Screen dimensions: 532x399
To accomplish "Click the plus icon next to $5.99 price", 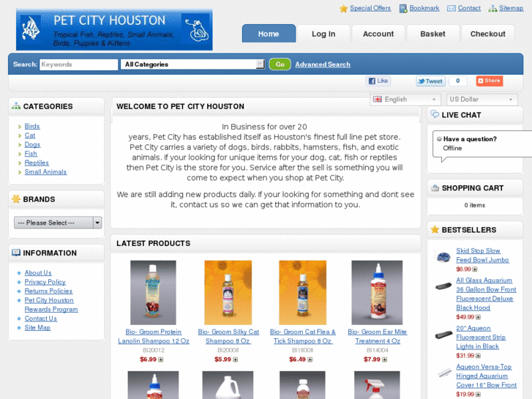I will click(236, 359).
